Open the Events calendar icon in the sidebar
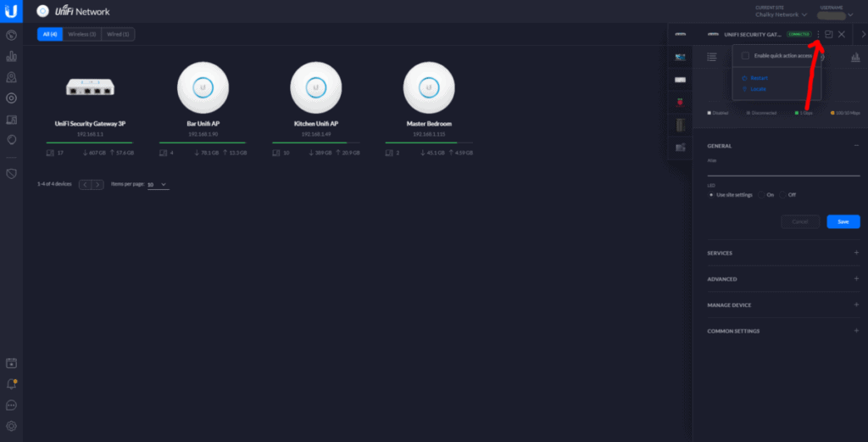Image resolution: width=868 pixels, height=442 pixels. coord(11,363)
